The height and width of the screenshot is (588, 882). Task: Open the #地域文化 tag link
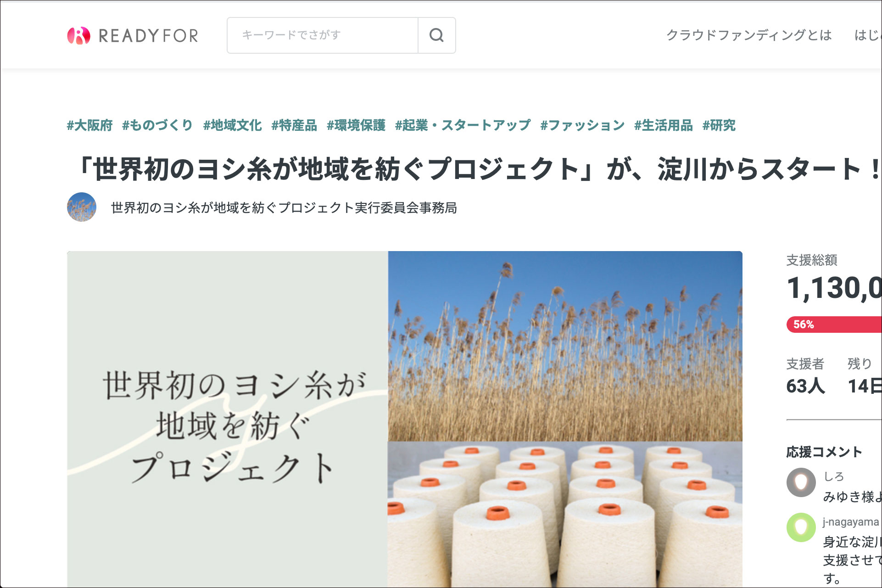[x=233, y=125]
